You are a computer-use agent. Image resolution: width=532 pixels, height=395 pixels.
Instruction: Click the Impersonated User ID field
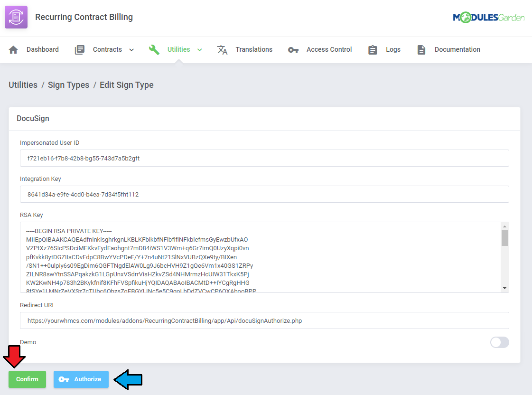264,158
